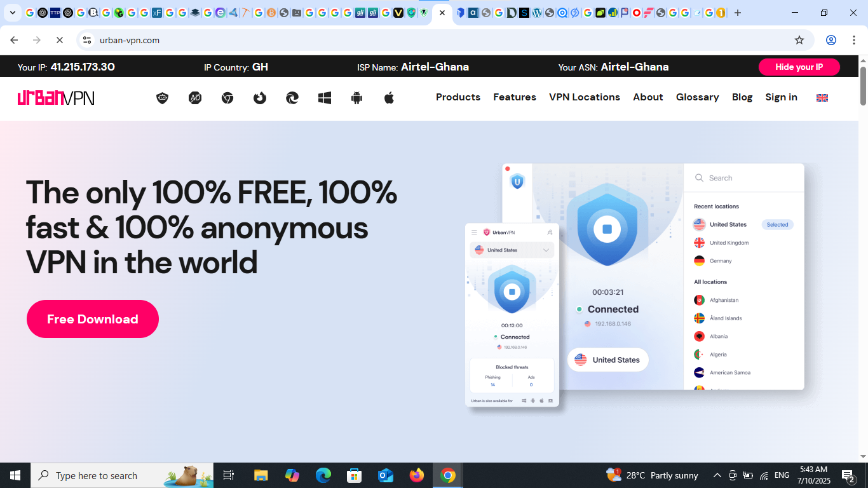This screenshot has width=868, height=488.
Task: Check the battery tray icon
Action: pyautogui.click(x=748, y=475)
